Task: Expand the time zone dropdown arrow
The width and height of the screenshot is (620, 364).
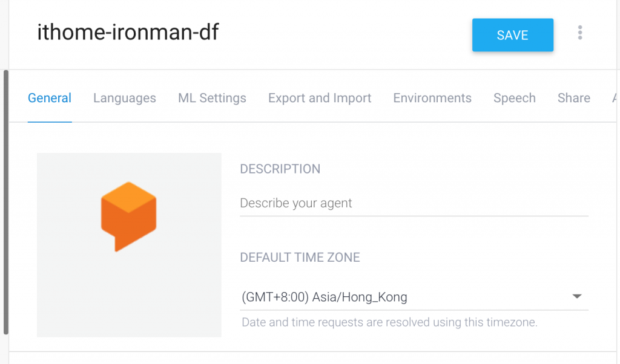Action: point(577,296)
